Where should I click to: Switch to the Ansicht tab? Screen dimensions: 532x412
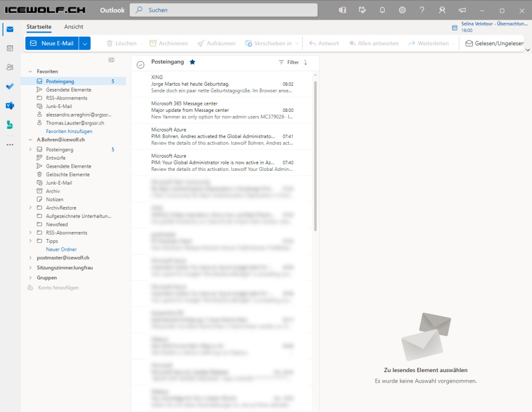73,27
